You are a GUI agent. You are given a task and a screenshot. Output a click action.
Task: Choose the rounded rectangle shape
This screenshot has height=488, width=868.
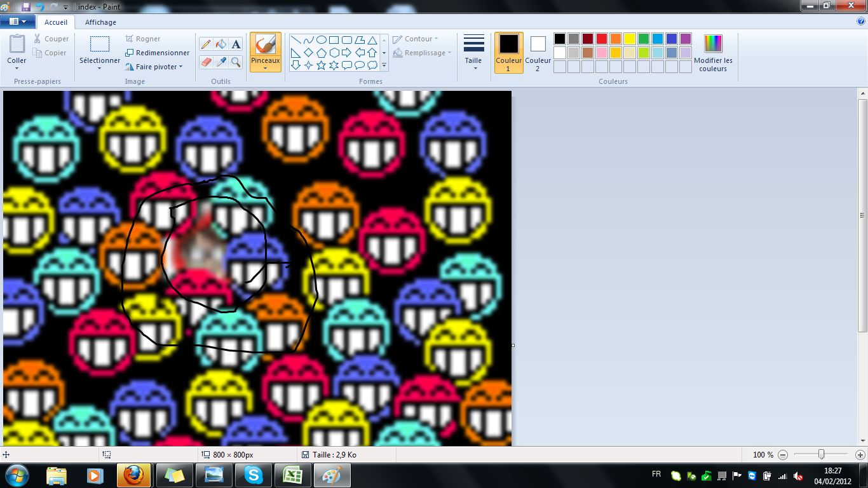pos(346,40)
